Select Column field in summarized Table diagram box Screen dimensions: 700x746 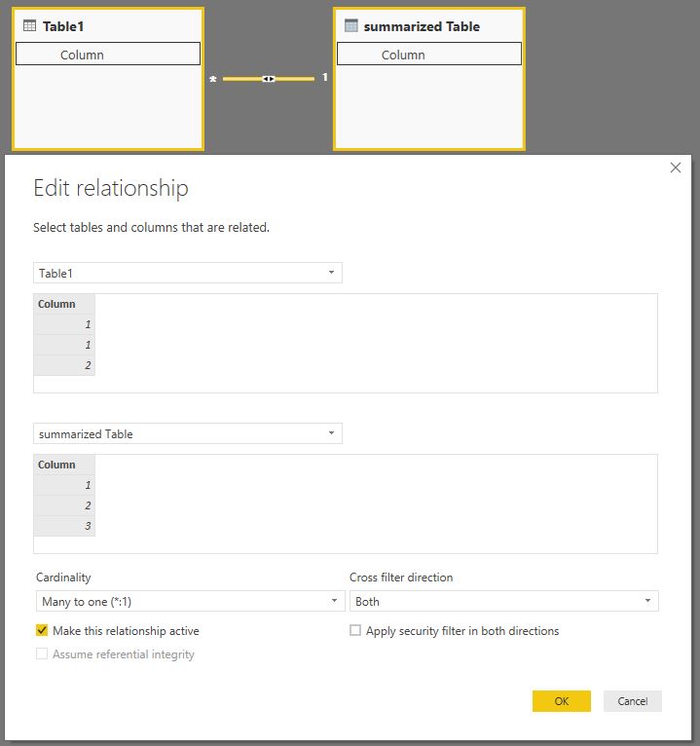[429, 54]
